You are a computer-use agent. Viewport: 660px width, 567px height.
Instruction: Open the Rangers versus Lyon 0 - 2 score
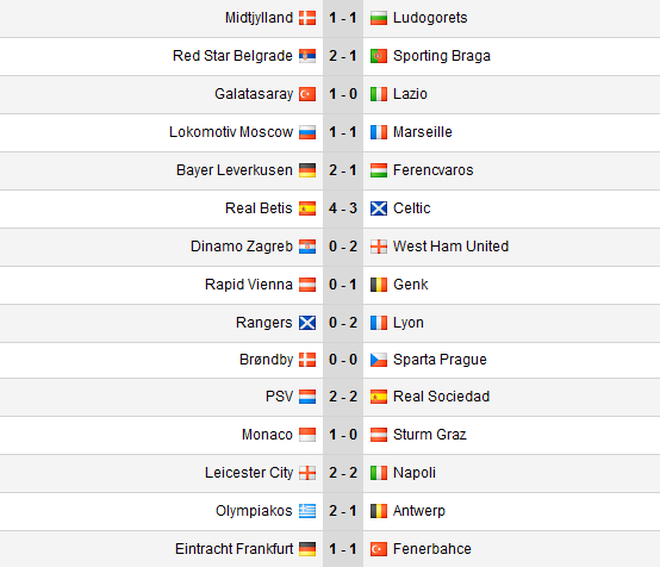pyautogui.click(x=342, y=322)
